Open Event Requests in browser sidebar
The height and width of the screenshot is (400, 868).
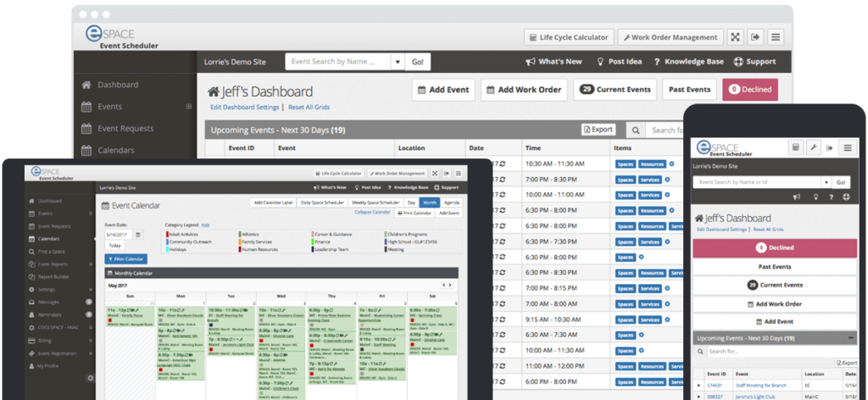point(117,128)
